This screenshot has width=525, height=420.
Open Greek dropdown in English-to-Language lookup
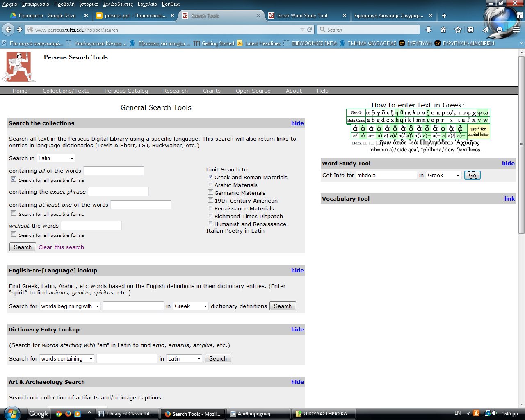click(x=191, y=306)
